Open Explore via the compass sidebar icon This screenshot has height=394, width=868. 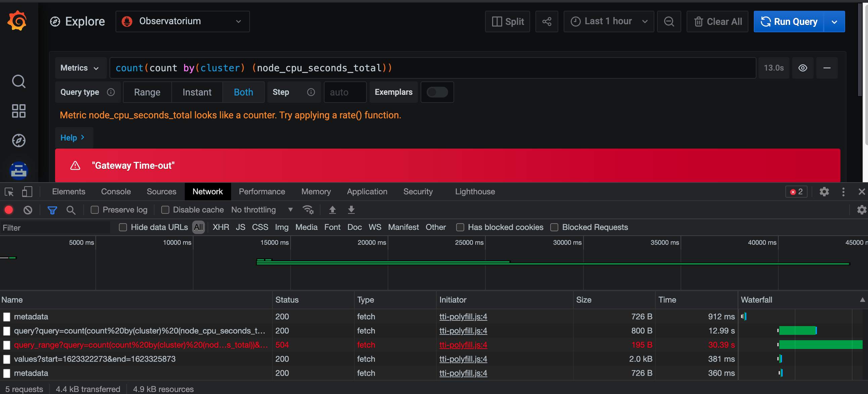[x=18, y=141]
